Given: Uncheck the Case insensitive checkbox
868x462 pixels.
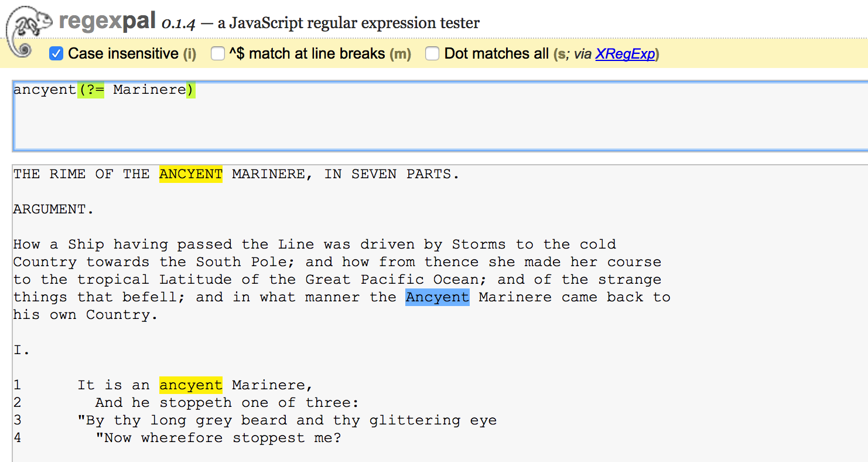Looking at the screenshot, I should coord(56,54).
